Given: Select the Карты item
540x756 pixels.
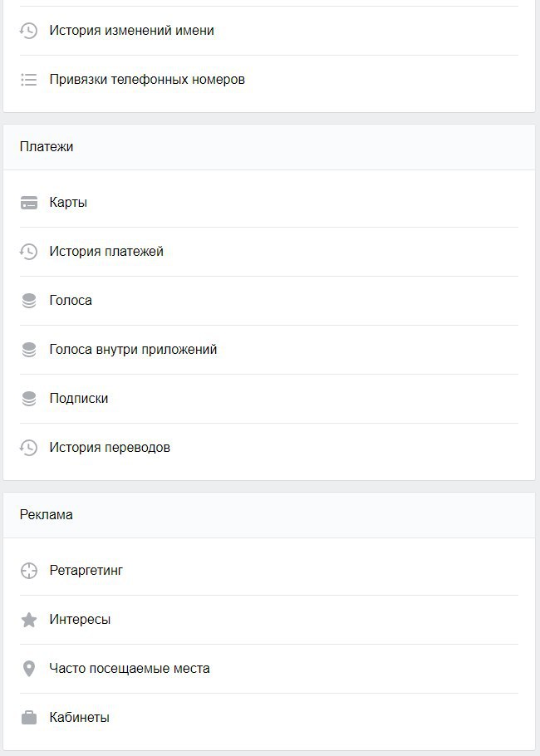Looking at the screenshot, I should (x=269, y=203).
